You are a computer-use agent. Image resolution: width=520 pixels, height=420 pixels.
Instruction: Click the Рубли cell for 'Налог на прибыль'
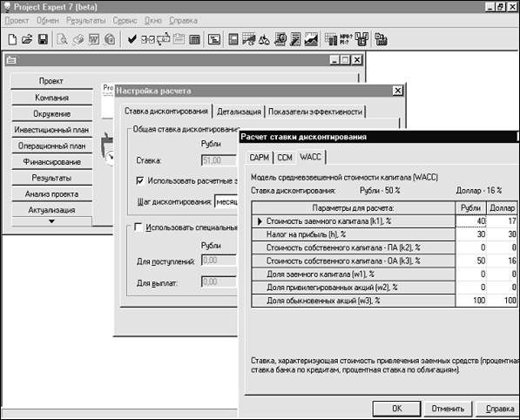click(471, 234)
